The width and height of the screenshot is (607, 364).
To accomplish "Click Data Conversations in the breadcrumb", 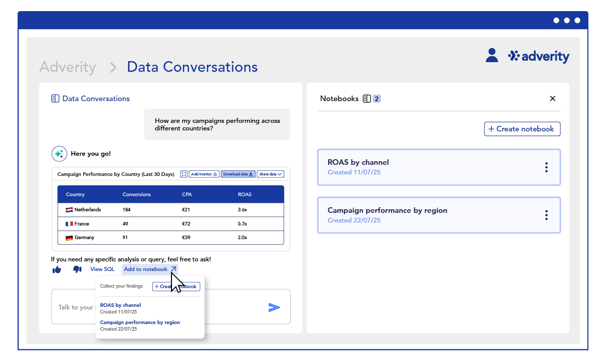I will pos(192,67).
